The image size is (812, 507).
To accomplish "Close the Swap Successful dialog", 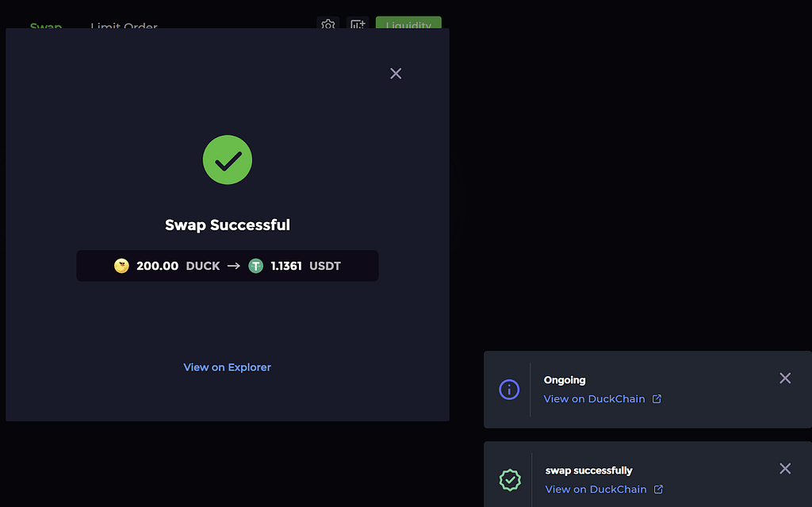I will coord(396,74).
